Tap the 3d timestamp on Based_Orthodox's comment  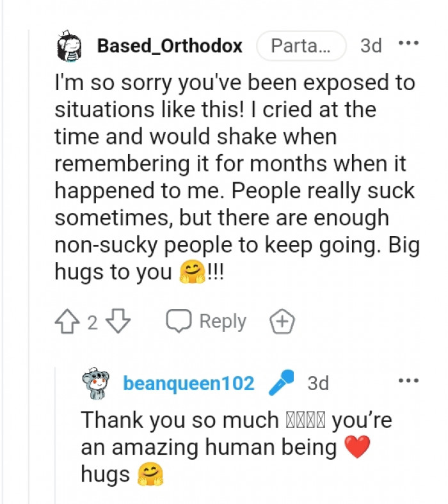[371, 46]
